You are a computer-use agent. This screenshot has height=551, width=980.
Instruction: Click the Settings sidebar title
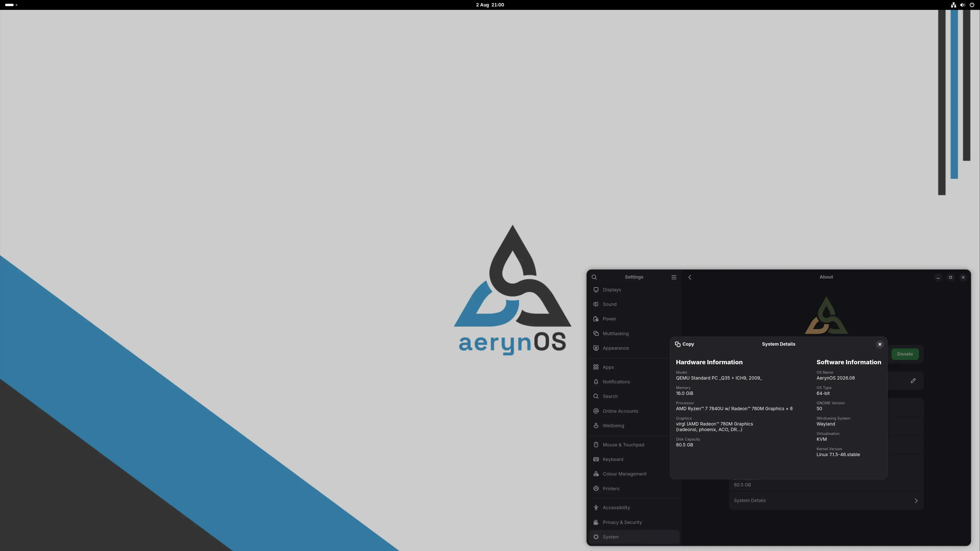[x=634, y=277]
